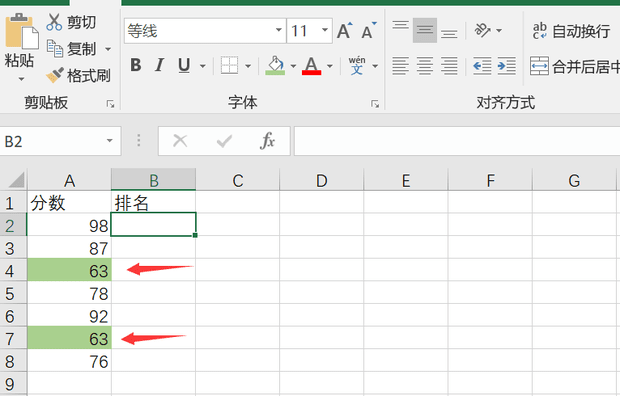Toggle auto wrap text (自动换行)
Screen dimensions: 620x396
pos(571,31)
